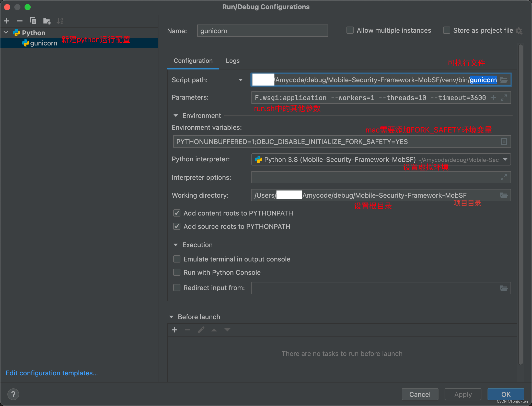Image resolution: width=532 pixels, height=406 pixels.
Task: Add before launch task plus icon
Action: pyautogui.click(x=174, y=330)
